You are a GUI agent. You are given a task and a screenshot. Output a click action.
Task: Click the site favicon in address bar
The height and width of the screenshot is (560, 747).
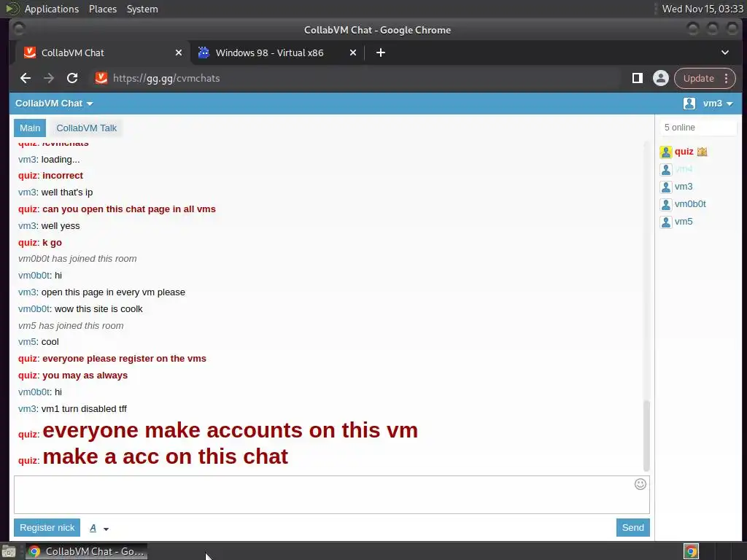click(101, 78)
